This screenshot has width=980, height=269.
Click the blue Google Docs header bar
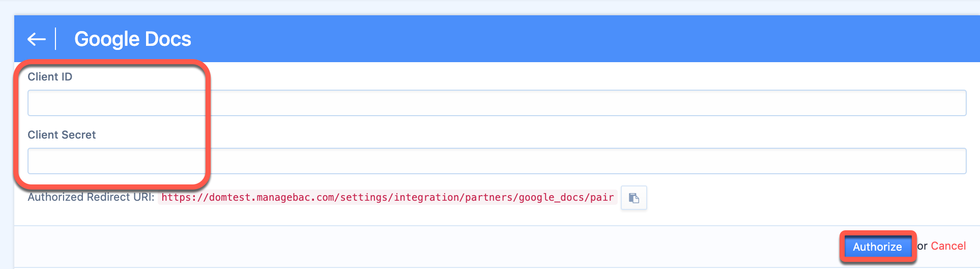497,39
